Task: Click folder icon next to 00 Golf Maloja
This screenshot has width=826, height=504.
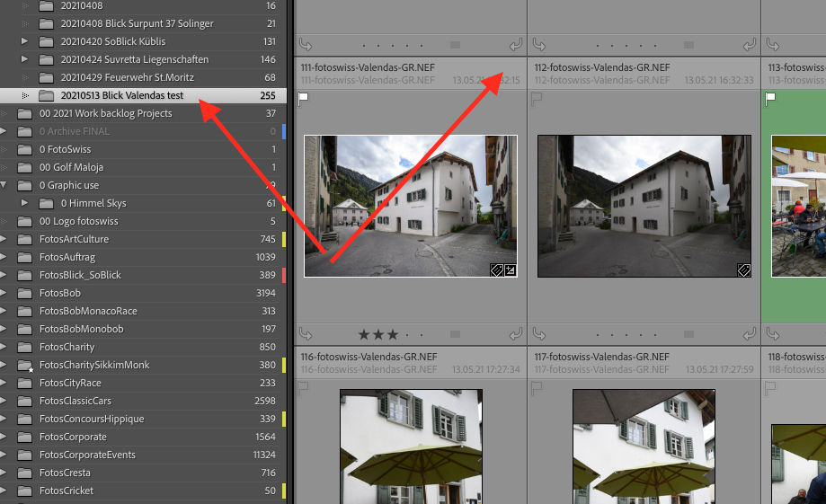Action: coord(25,167)
